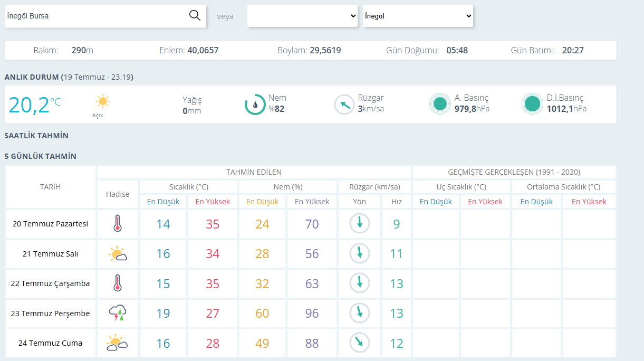Click the D.İ.Basınç pressure circle icon
Viewport: 644px width, 361px height.
(x=532, y=104)
